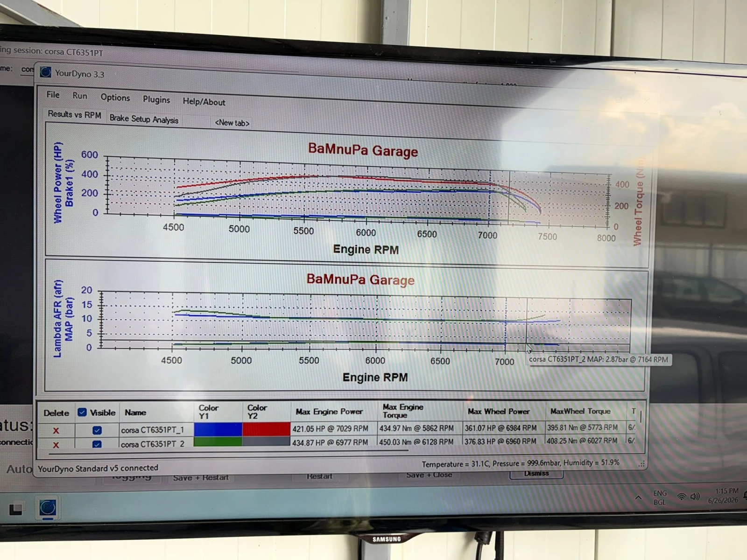The image size is (747, 560).
Task: Delete run corsa CT6351PT 2 with red X
Action: (x=56, y=445)
